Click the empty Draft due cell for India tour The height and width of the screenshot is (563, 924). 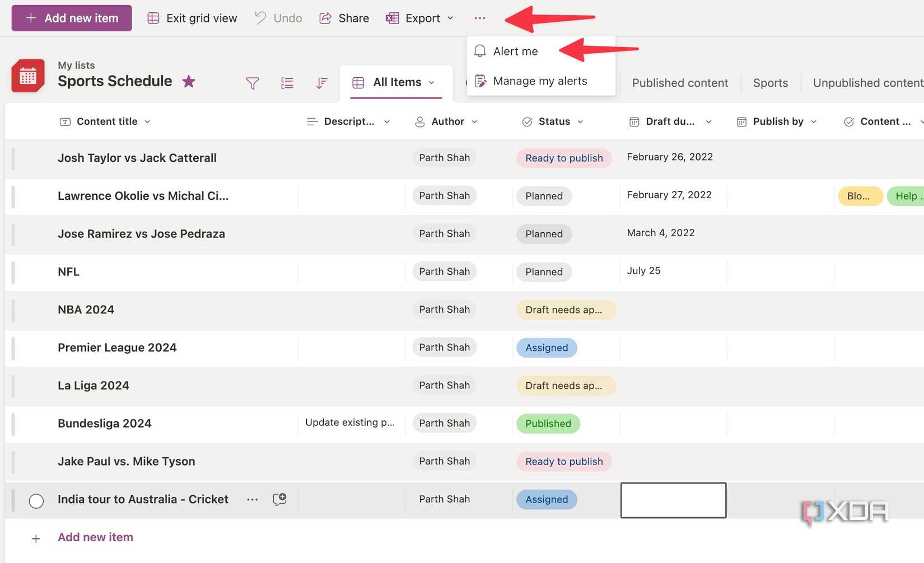pos(673,500)
